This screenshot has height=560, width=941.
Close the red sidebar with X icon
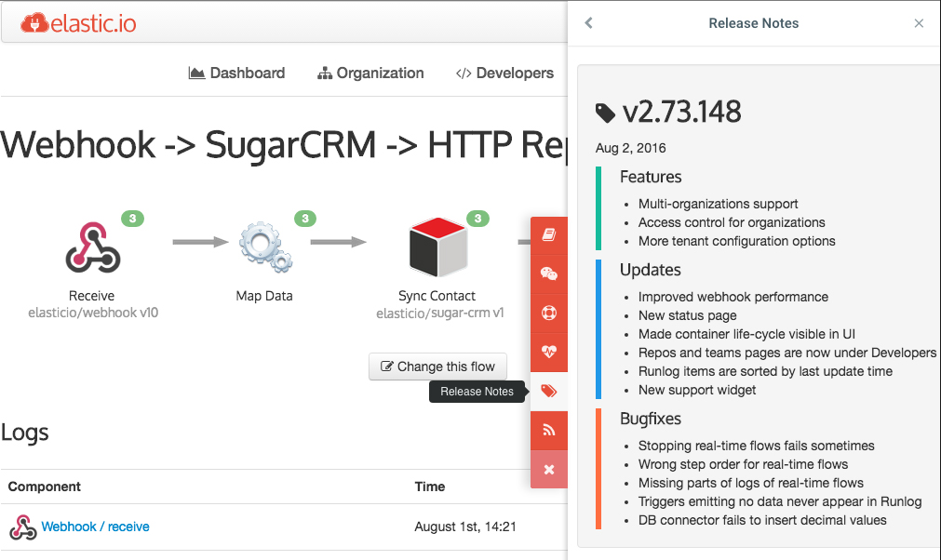pos(548,470)
